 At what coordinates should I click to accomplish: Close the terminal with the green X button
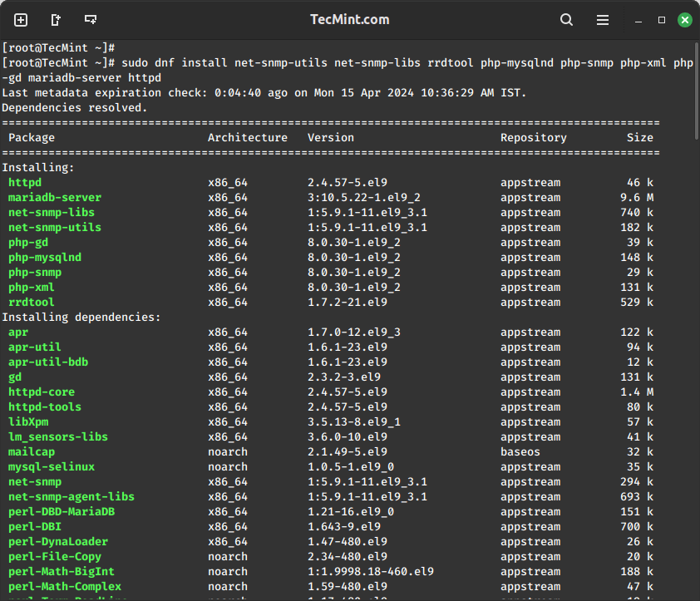[685, 20]
